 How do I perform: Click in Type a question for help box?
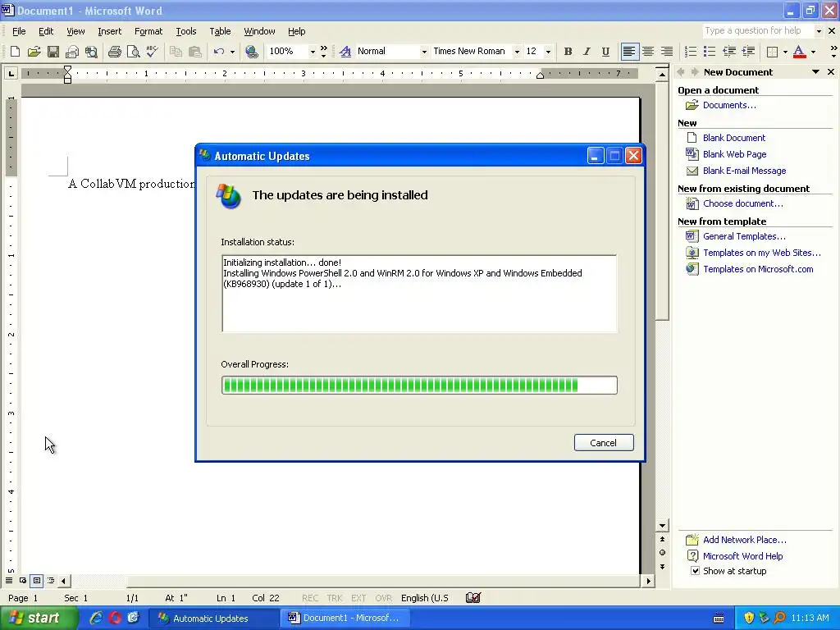coord(759,31)
